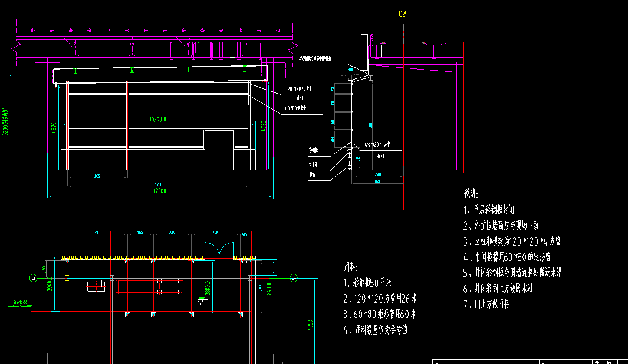
Task: Click the 10300.0 dimension text
Action: click(x=157, y=120)
